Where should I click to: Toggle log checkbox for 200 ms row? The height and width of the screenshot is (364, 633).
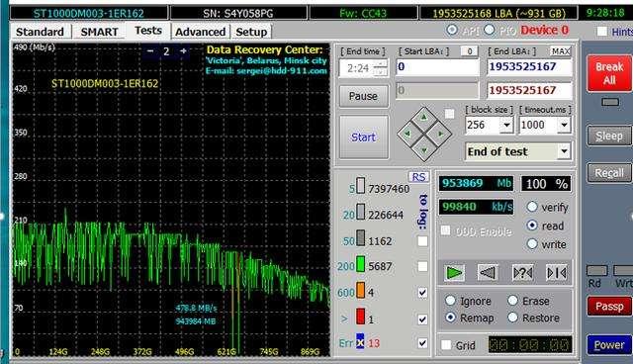coord(422,266)
